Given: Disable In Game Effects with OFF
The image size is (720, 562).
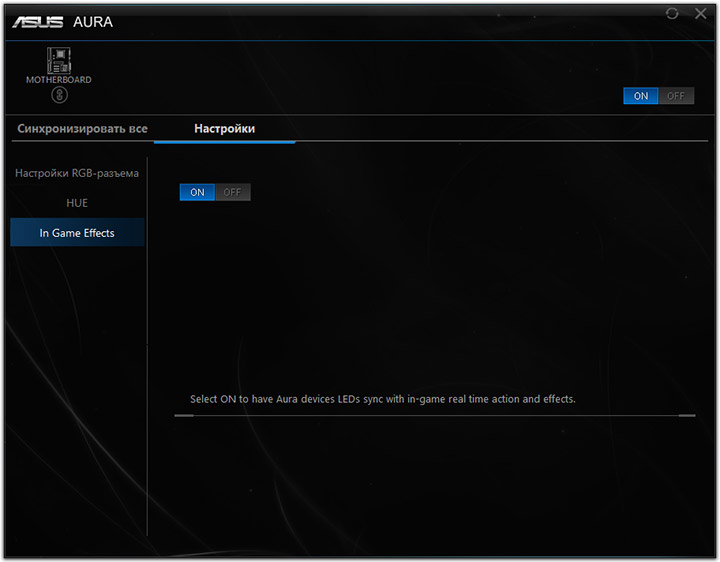Looking at the screenshot, I should click(x=232, y=192).
